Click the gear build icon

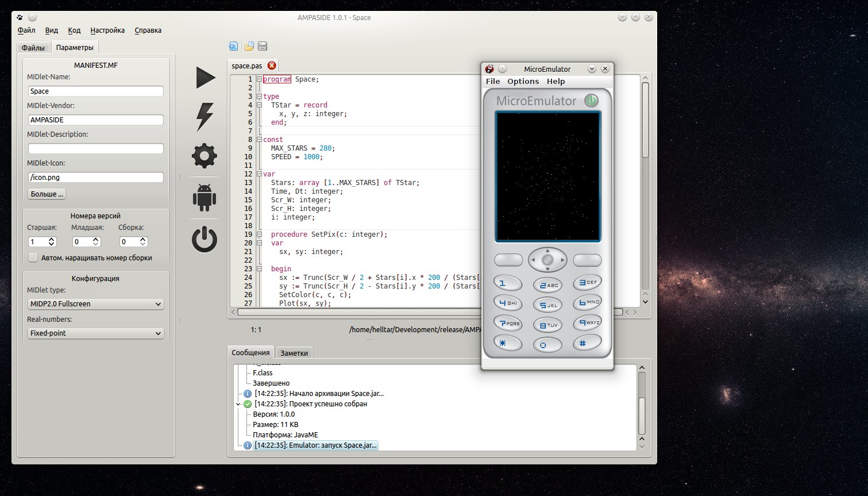point(205,156)
